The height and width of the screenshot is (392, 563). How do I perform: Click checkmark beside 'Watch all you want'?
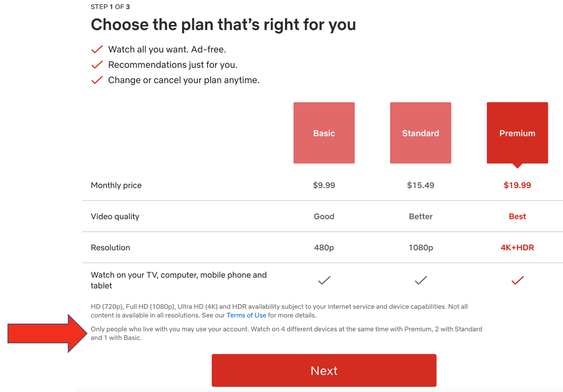pyautogui.click(x=97, y=49)
